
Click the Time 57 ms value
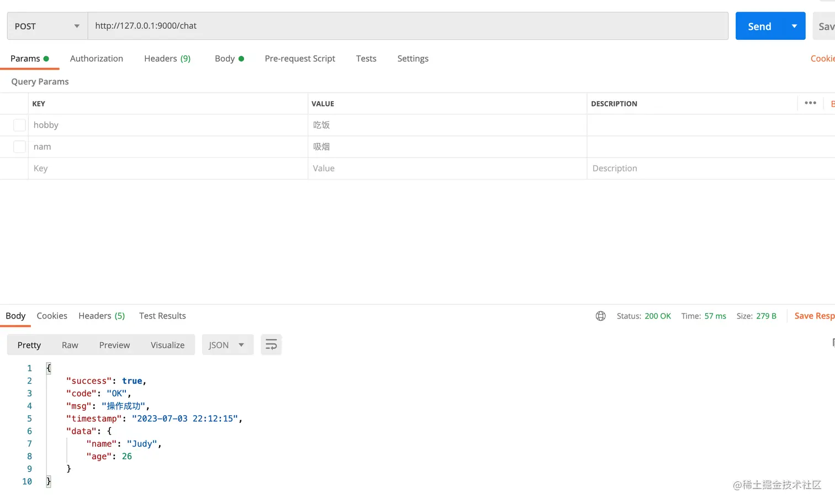click(x=715, y=316)
